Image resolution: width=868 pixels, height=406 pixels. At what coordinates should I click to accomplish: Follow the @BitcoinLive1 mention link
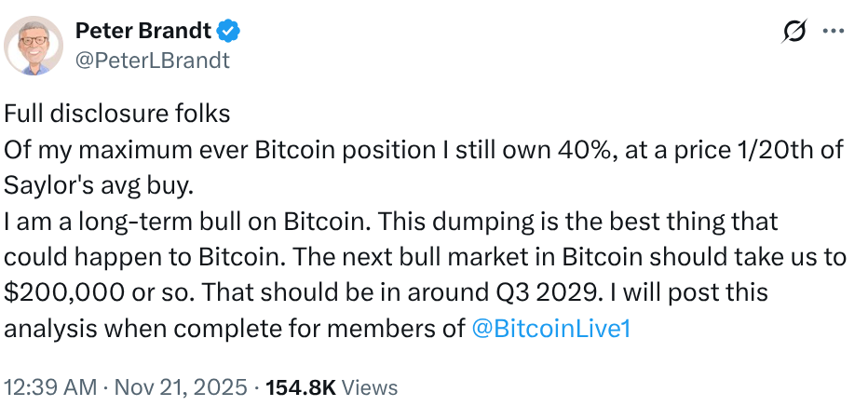(550, 329)
